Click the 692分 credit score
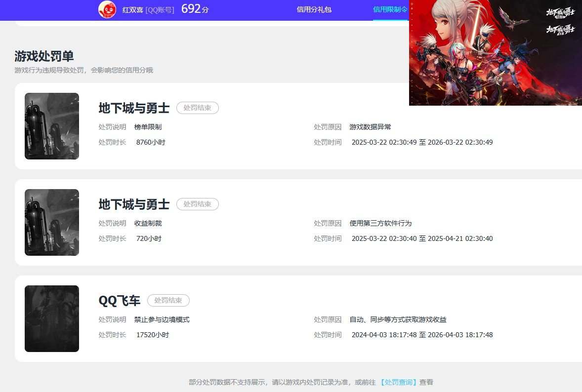The height and width of the screenshot is (392, 582). tap(195, 9)
